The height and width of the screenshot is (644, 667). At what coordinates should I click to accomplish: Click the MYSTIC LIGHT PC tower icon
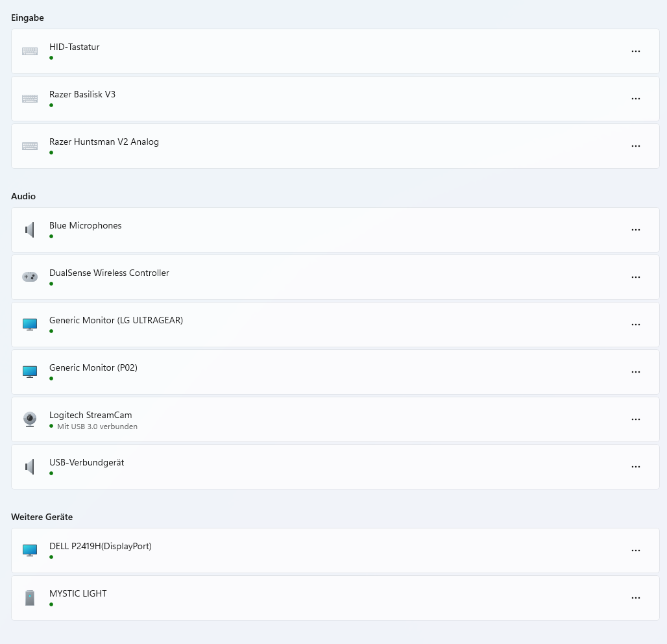point(30,598)
